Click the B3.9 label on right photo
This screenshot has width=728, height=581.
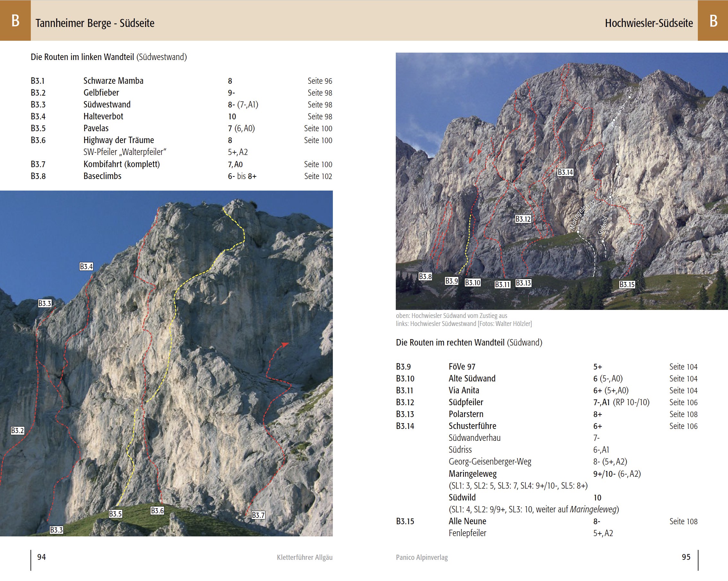451,281
